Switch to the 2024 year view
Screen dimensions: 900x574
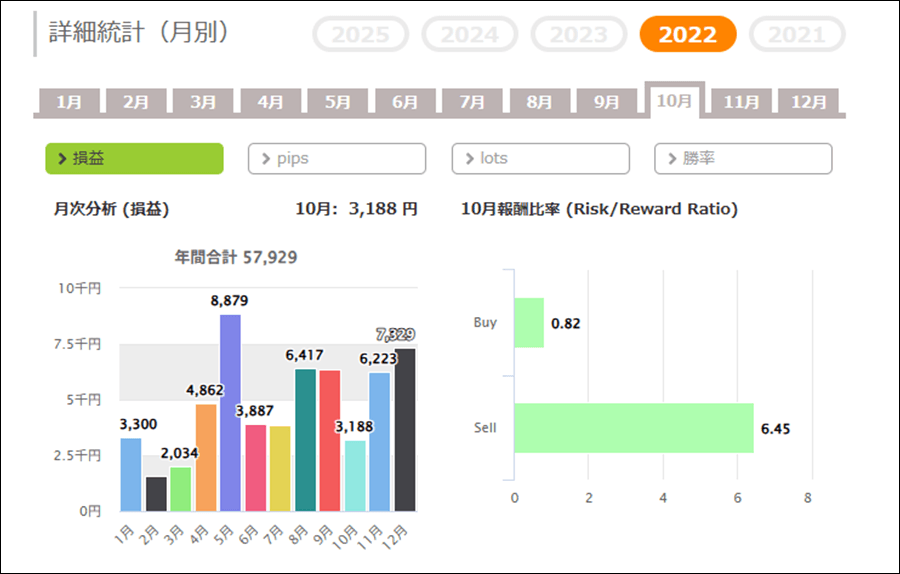coord(469,35)
